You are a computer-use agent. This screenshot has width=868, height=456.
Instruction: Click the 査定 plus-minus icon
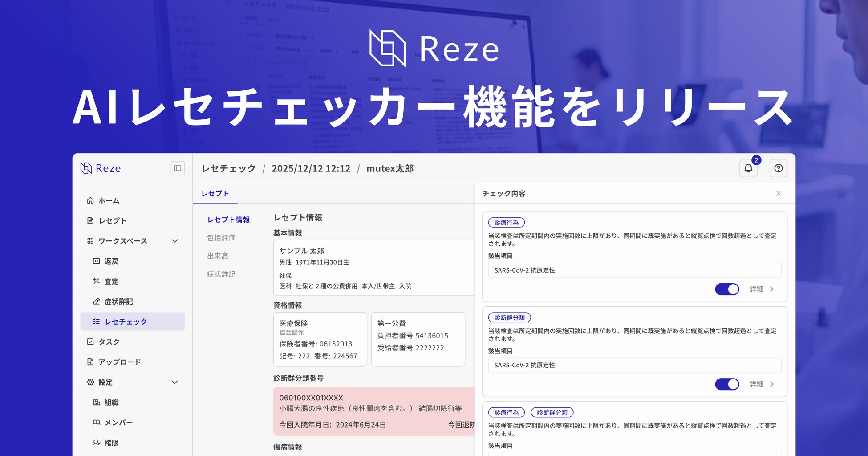click(96, 281)
